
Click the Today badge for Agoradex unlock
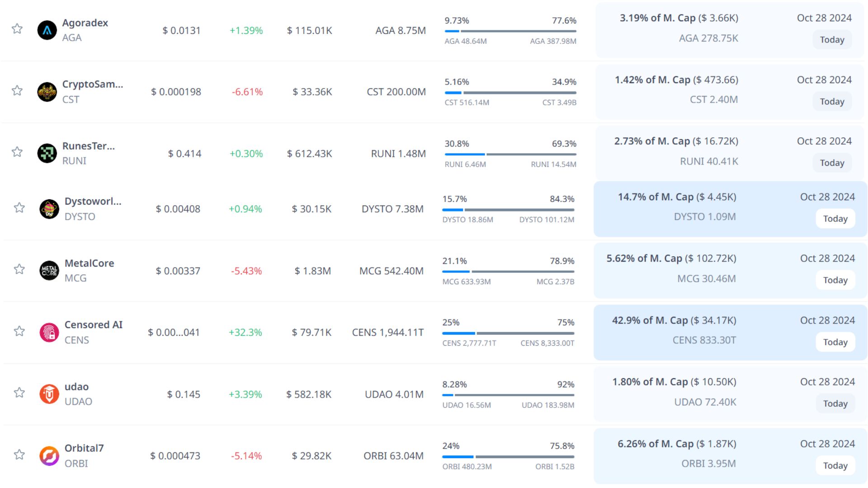[832, 40]
